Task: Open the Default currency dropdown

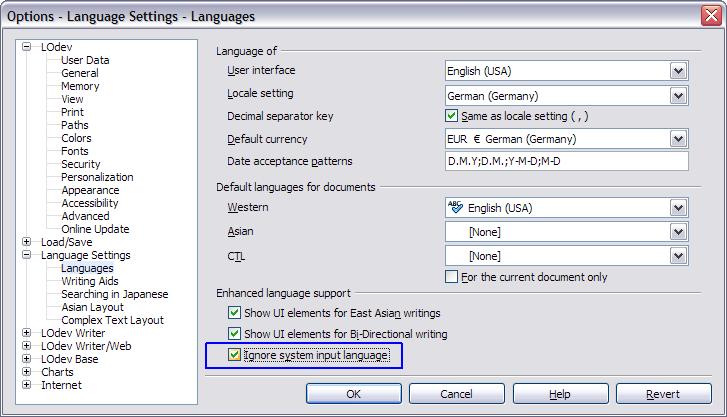Action: [x=678, y=139]
